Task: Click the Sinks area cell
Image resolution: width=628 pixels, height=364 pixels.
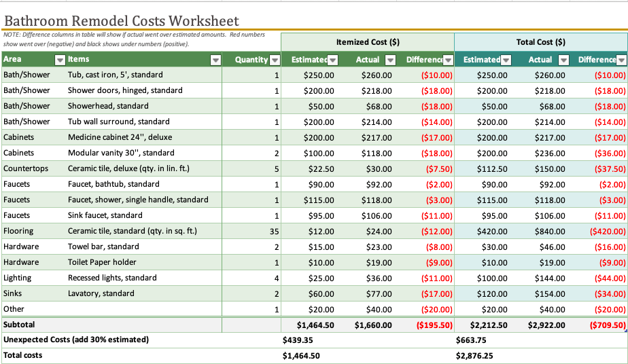Action: click(34, 293)
